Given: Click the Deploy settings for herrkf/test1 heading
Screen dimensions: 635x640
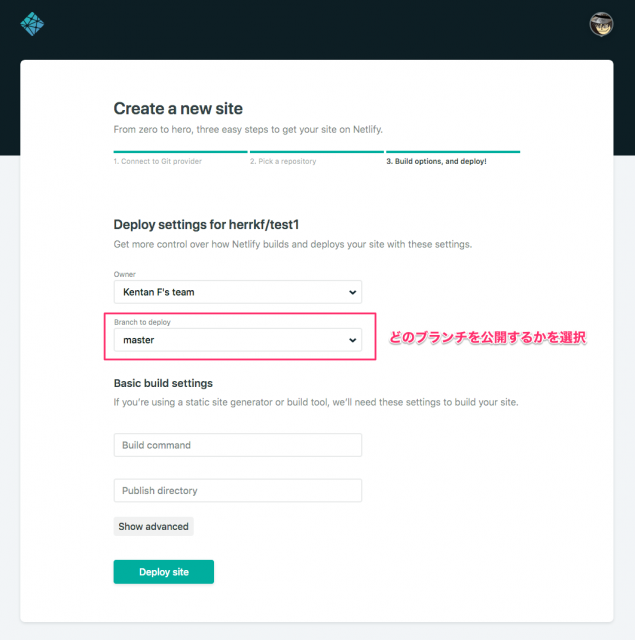Looking at the screenshot, I should coord(206,224).
